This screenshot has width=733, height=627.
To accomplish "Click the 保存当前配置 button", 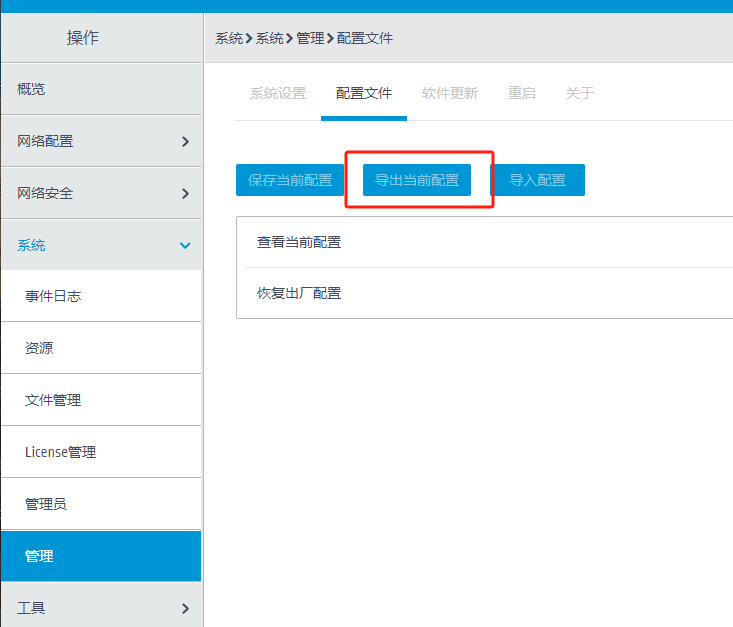I will coord(290,181).
